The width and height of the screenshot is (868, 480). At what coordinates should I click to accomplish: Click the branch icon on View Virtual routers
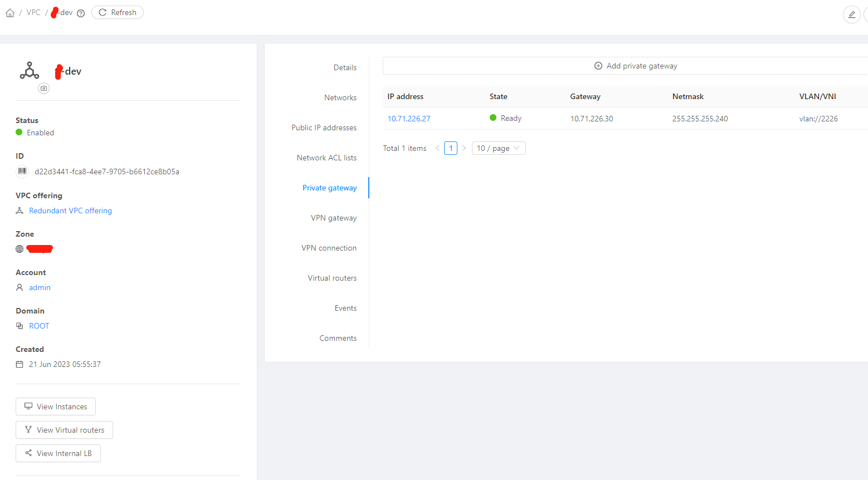[x=28, y=430]
